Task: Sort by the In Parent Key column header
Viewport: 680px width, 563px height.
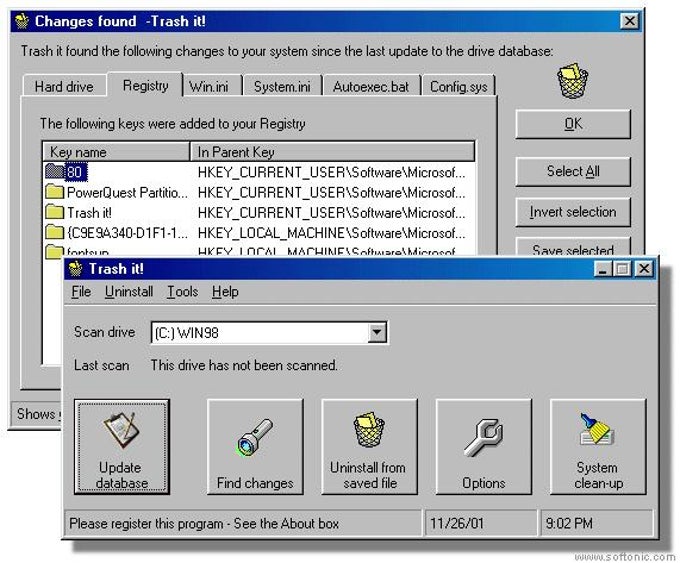Action: pyautogui.click(x=332, y=152)
